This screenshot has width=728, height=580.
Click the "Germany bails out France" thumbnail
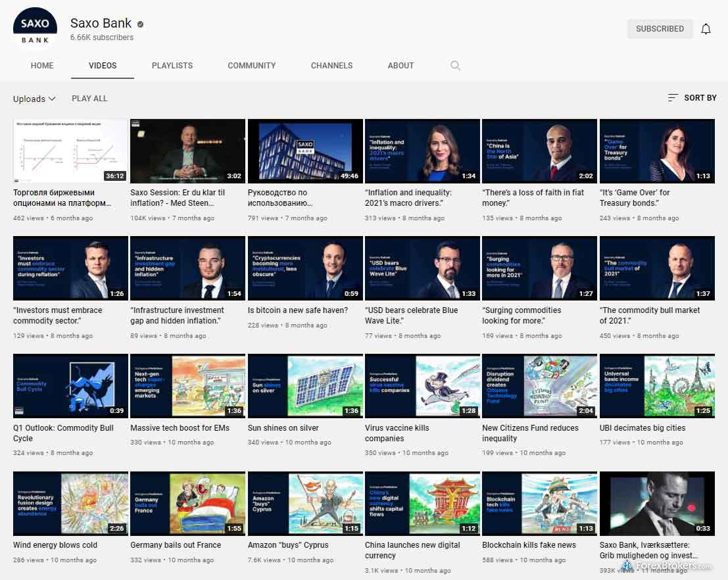pyautogui.click(x=187, y=504)
